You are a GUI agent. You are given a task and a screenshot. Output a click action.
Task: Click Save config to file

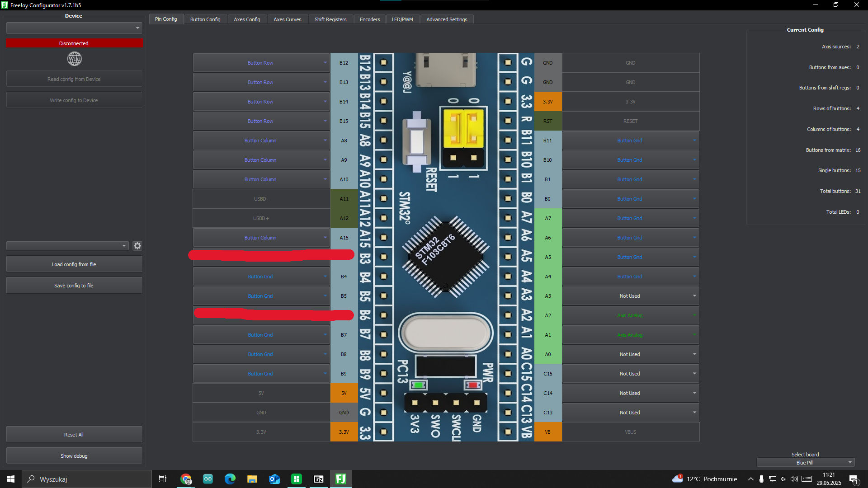74,286
